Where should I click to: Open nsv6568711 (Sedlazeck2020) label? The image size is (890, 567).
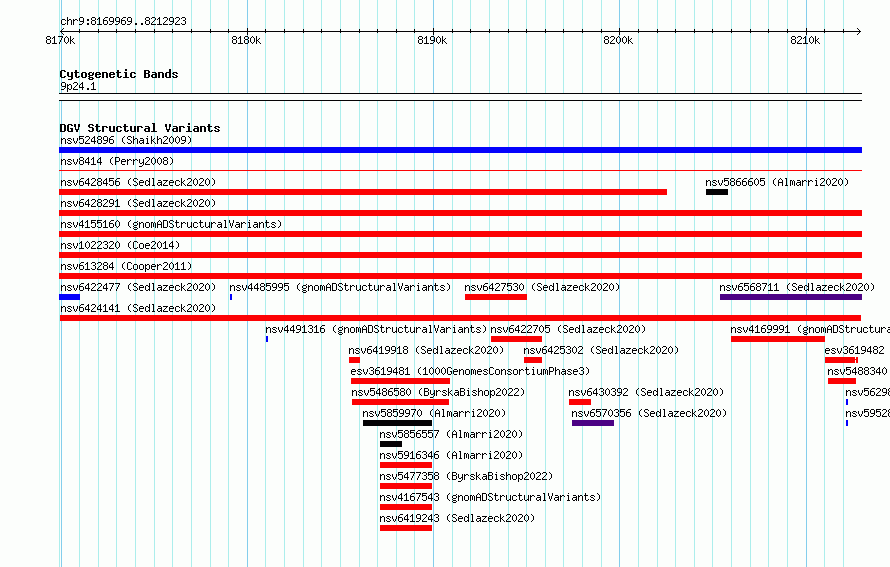797,287
